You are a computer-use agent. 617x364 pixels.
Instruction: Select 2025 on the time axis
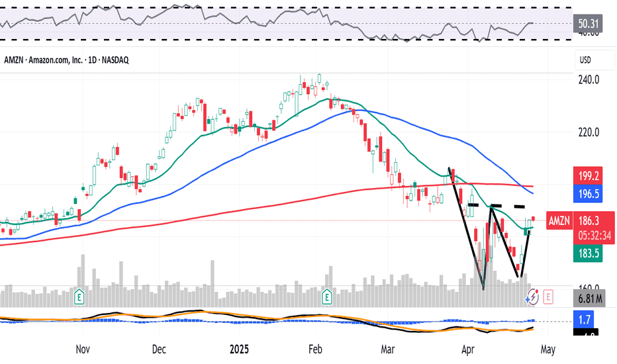[239, 349]
